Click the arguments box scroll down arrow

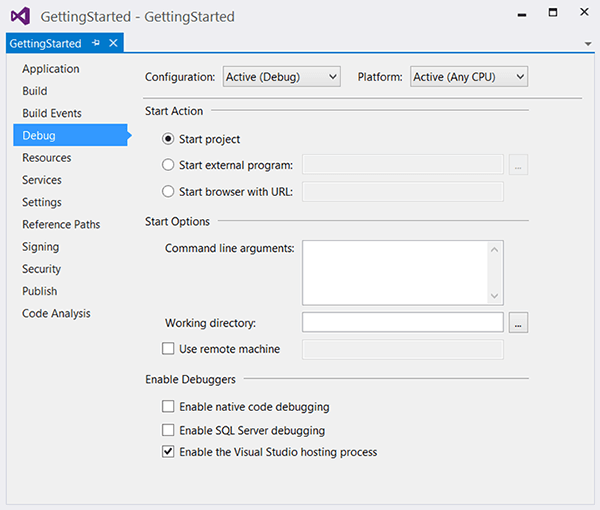(x=494, y=296)
